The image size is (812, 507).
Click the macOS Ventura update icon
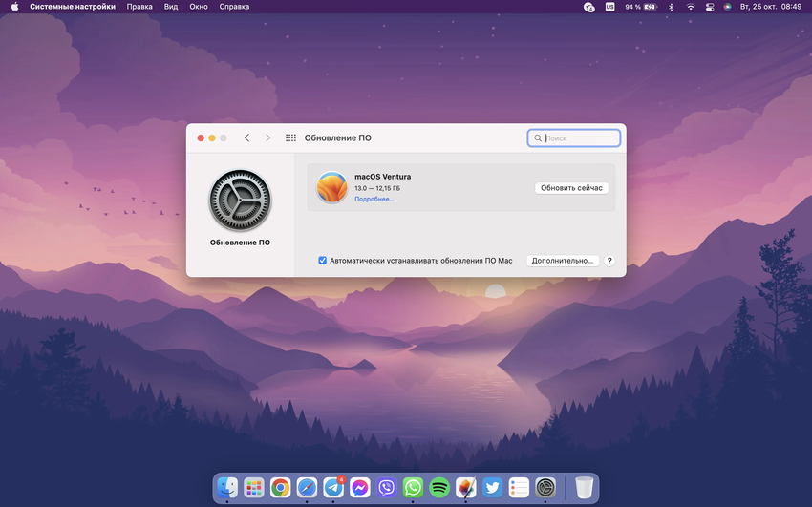332,187
